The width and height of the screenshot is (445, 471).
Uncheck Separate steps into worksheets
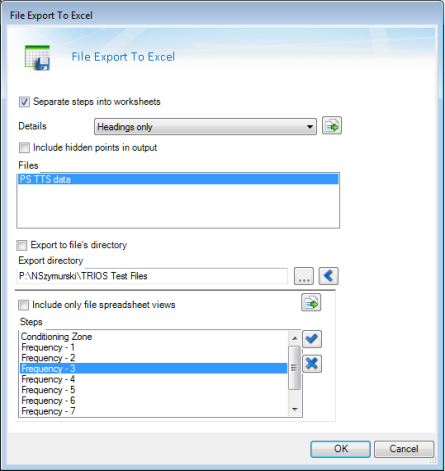[24, 102]
